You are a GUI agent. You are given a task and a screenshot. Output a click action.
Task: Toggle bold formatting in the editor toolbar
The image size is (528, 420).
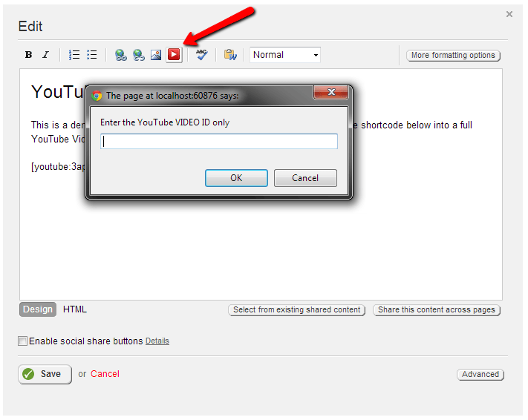(x=29, y=54)
